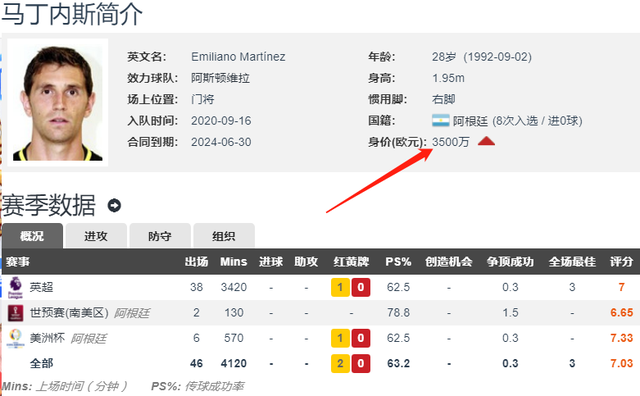Open the 美洲杯 competition link
This screenshot has height=396, width=640.
tap(47, 338)
